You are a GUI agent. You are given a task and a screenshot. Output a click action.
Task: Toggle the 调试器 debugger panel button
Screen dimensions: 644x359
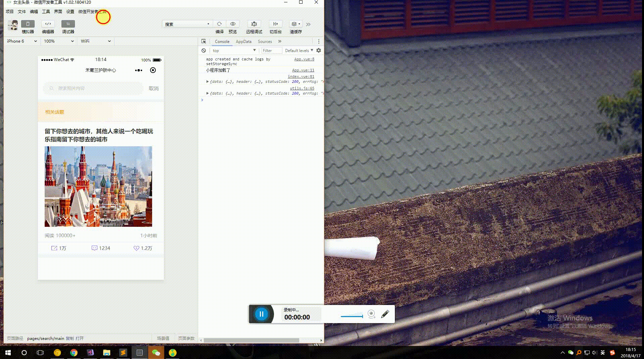pyautogui.click(x=68, y=24)
